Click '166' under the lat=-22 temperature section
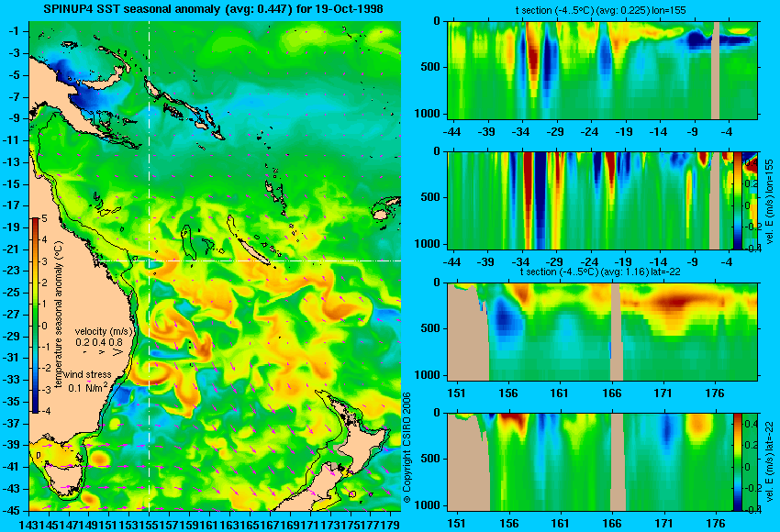780x532 pixels. click(611, 393)
